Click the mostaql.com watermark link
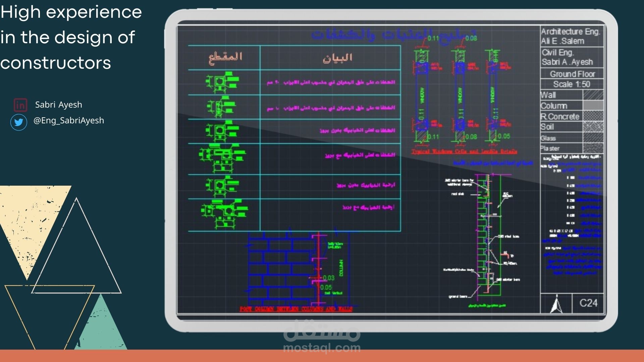Image resolution: width=644 pixels, height=362 pixels. click(322, 348)
